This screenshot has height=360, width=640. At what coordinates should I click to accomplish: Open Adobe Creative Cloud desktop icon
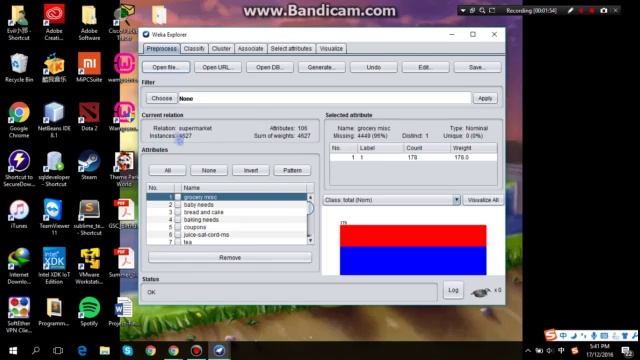(x=54, y=16)
